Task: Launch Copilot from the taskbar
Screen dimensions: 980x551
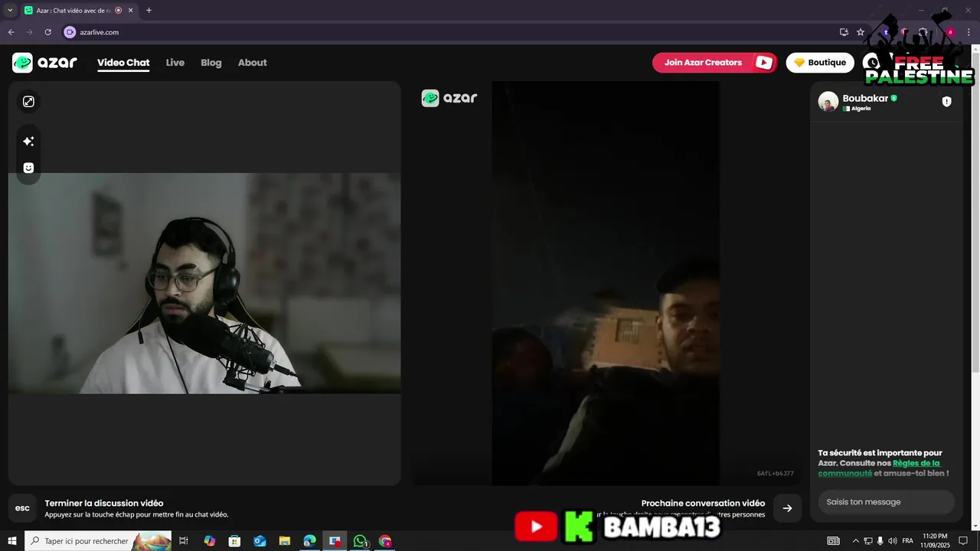Action: pos(209,541)
